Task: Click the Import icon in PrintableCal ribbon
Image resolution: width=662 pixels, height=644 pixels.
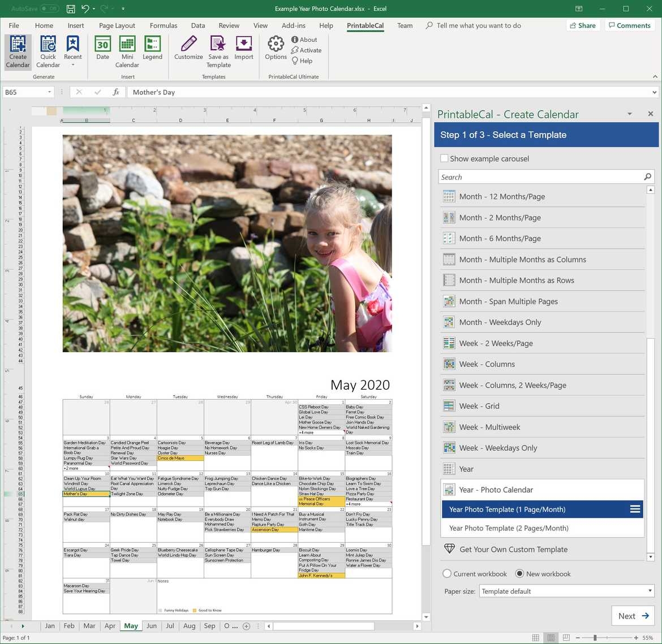Action: coord(243,48)
